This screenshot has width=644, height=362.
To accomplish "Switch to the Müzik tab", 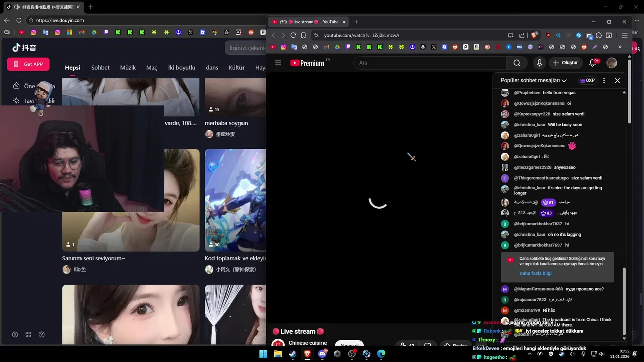I will pos(128,68).
